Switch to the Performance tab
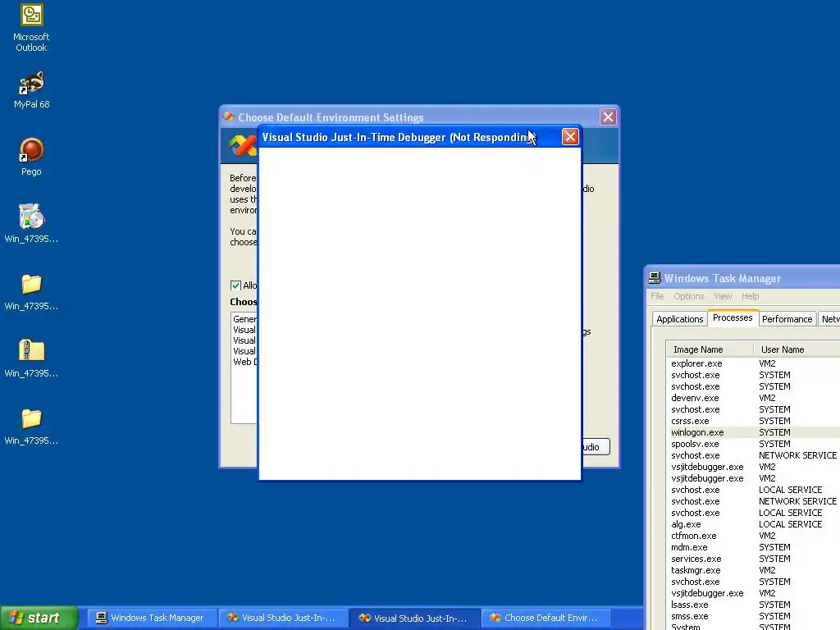Image resolution: width=840 pixels, height=630 pixels. (787, 319)
